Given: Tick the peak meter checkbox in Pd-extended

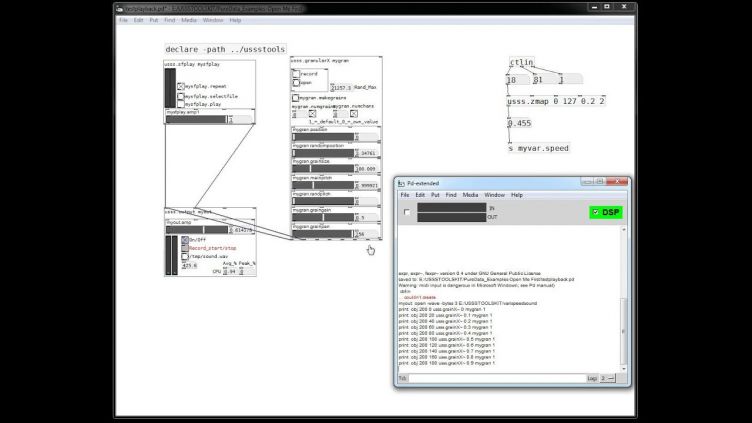Looking at the screenshot, I should [x=407, y=212].
